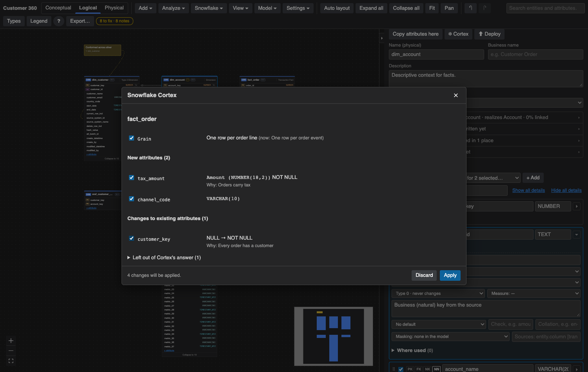
Task: Click the fit-to-view icon on the canvas
Action: (11, 361)
